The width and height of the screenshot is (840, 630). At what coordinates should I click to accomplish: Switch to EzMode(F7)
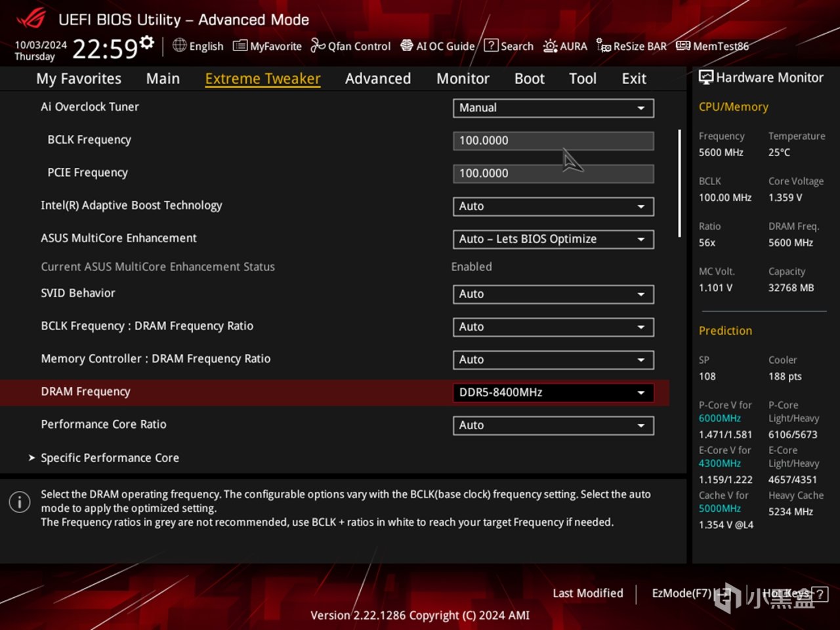690,593
